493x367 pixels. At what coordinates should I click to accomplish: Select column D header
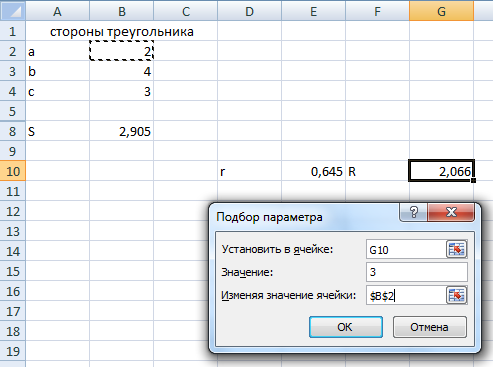(x=249, y=11)
